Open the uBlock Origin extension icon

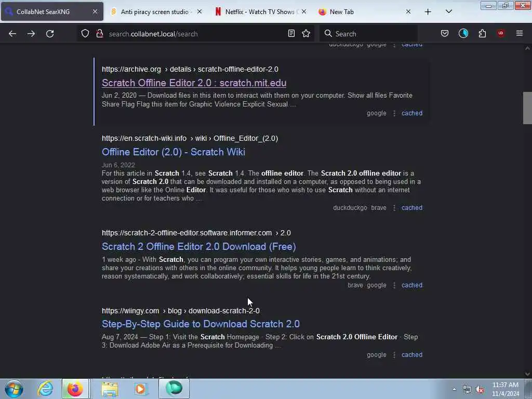[x=500, y=33]
